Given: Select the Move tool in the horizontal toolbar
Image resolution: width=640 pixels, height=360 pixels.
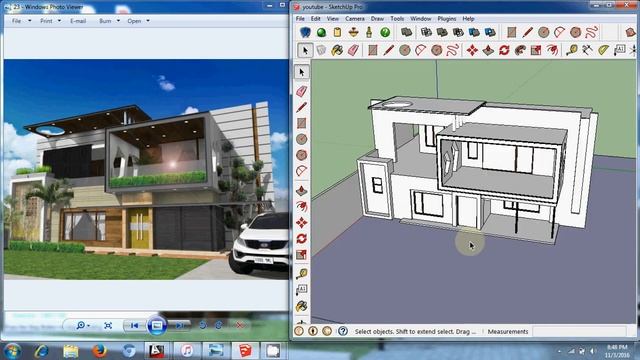Looking at the screenshot, I should [472, 50].
